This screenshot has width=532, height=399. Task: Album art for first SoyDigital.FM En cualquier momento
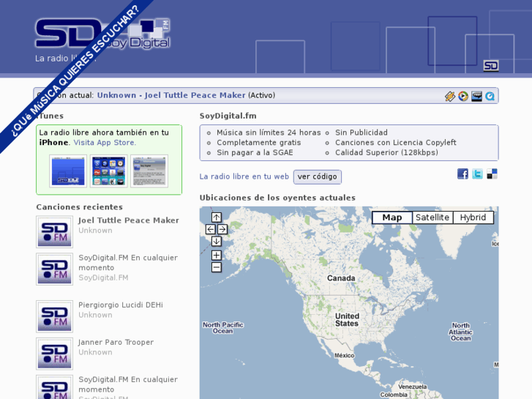coord(55,269)
